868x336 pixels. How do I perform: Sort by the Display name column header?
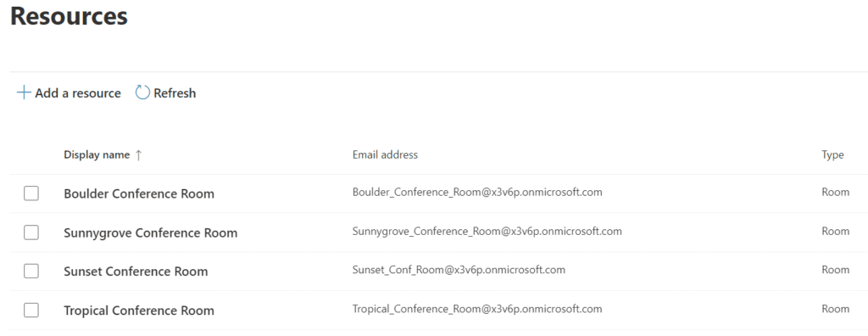(x=97, y=154)
